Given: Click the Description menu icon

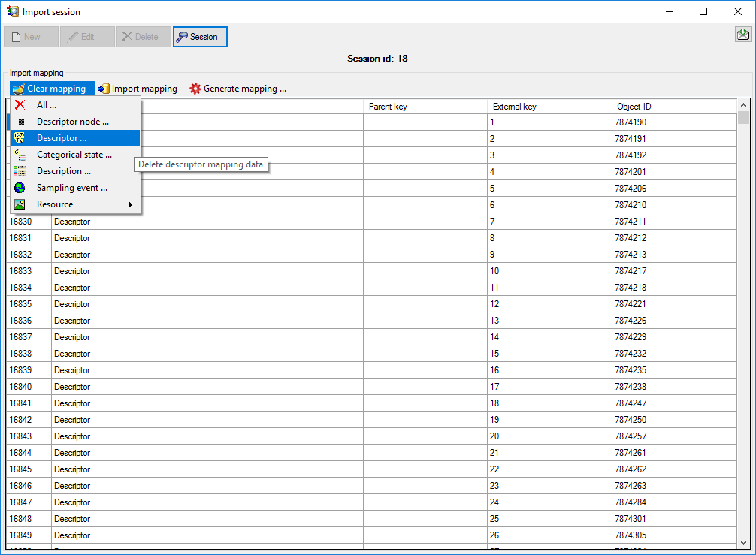Looking at the screenshot, I should point(20,171).
